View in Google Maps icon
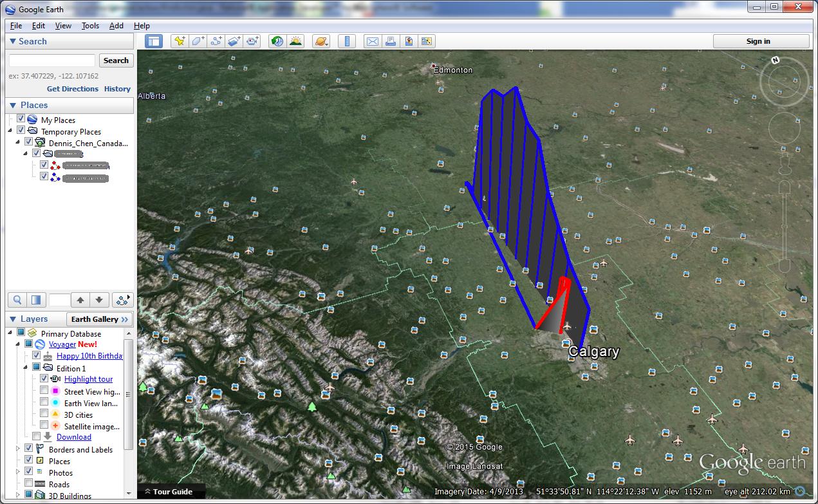Viewport: 818px width, 504px height. click(x=426, y=41)
